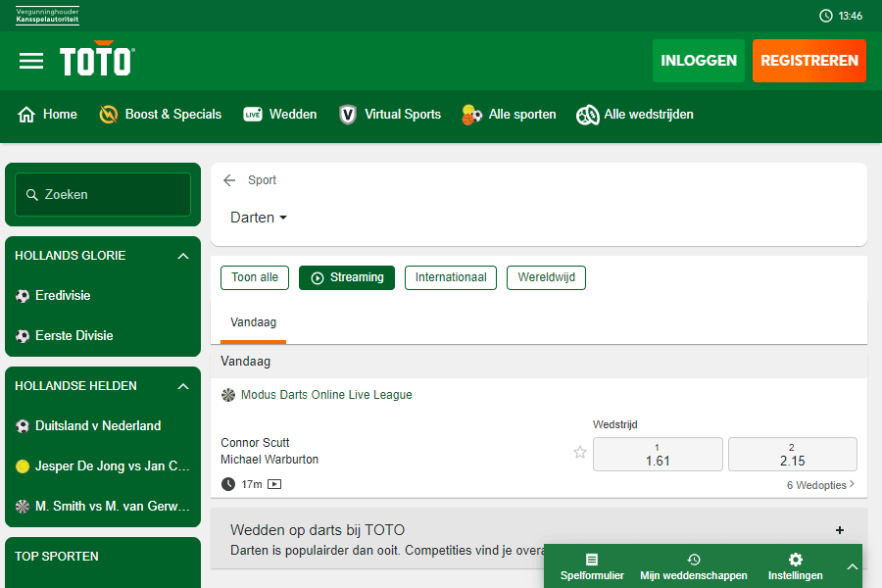Collapse the Hollands Glorie section
This screenshot has width=882, height=588.
[183, 256]
